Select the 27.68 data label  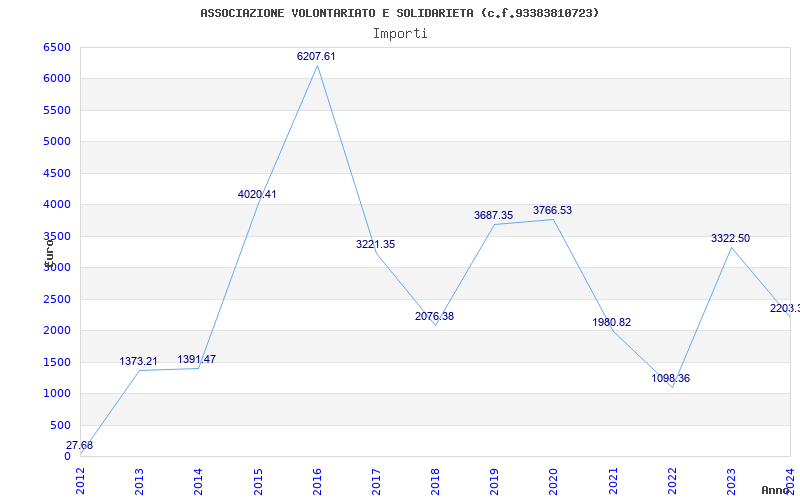pos(80,445)
